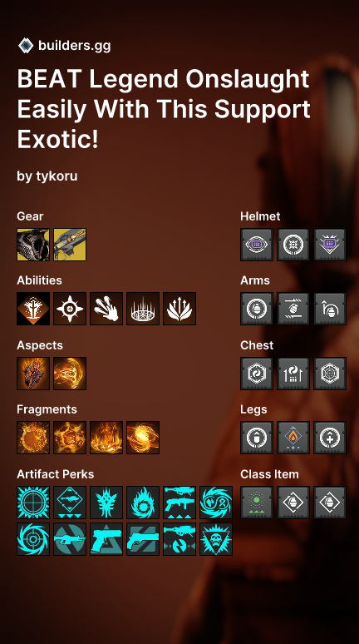Select the exotic weapon gear thumbnail

point(70,245)
